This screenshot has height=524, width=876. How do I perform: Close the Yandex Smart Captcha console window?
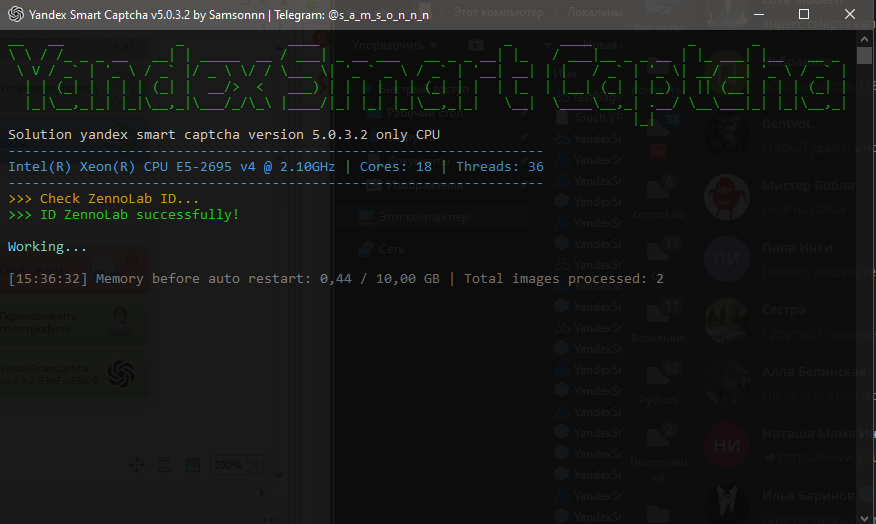850,15
